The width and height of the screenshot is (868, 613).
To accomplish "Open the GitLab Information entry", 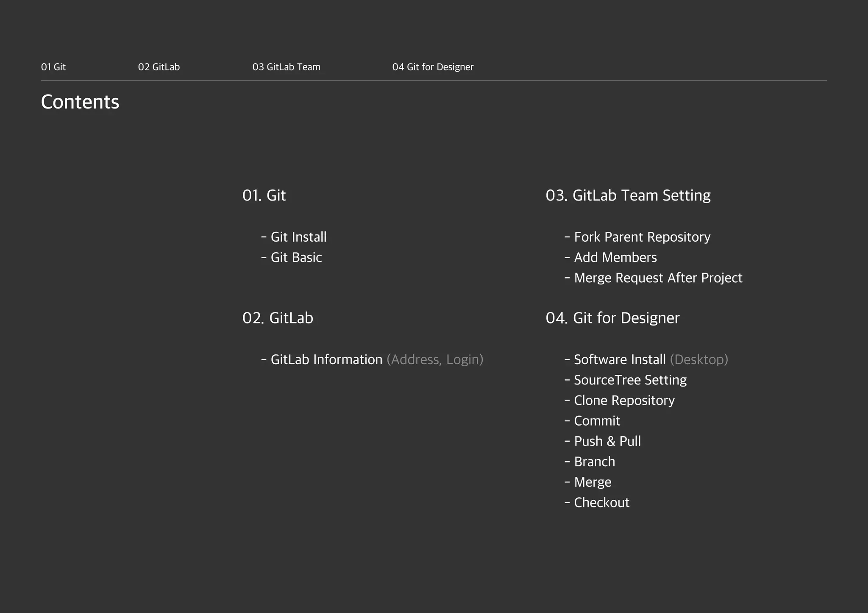I will [326, 359].
